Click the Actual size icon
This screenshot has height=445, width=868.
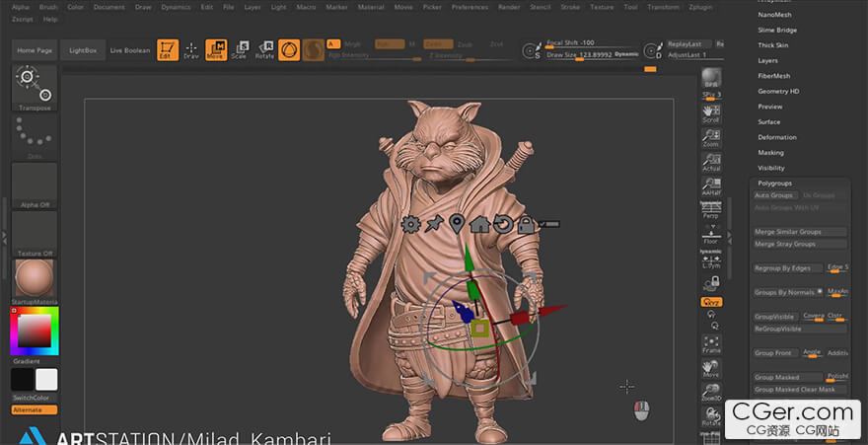coord(711,162)
